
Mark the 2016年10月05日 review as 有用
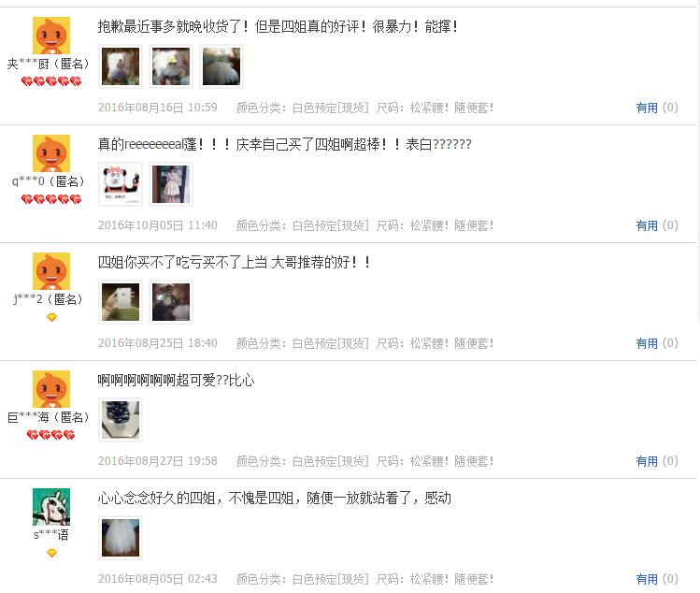pyautogui.click(x=647, y=225)
